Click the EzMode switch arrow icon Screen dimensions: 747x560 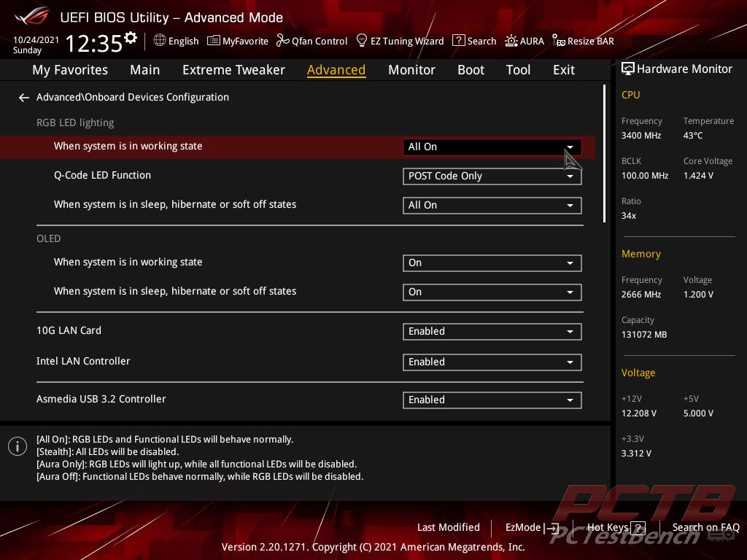(x=551, y=528)
